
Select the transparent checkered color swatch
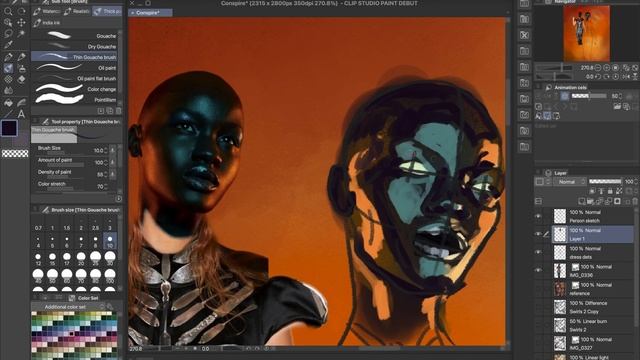pos(15,153)
